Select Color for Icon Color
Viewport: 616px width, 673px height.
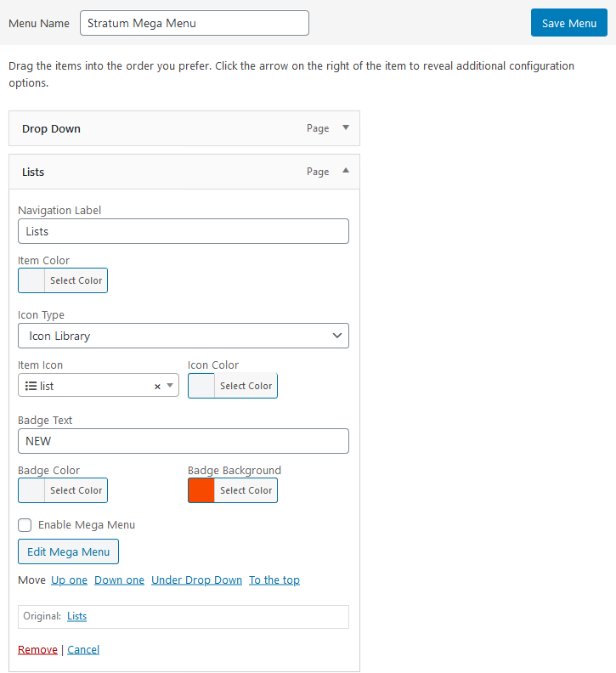246,386
